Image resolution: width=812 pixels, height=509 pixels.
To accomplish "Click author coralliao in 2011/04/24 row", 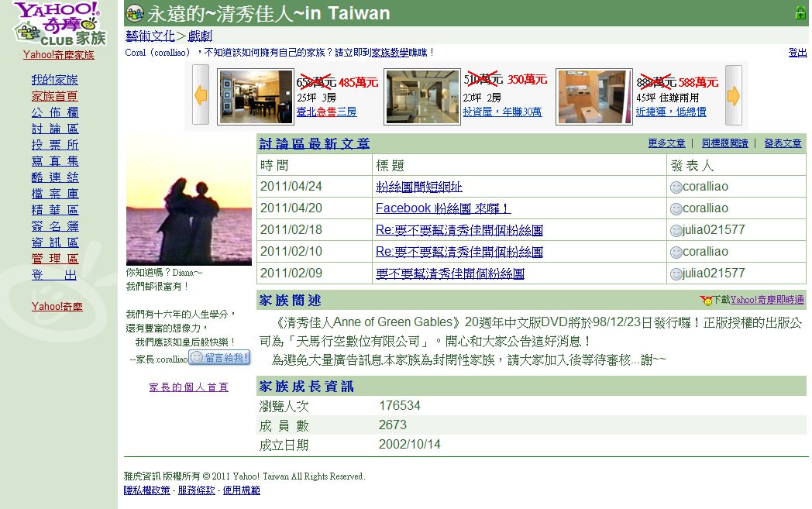I will 705,187.
